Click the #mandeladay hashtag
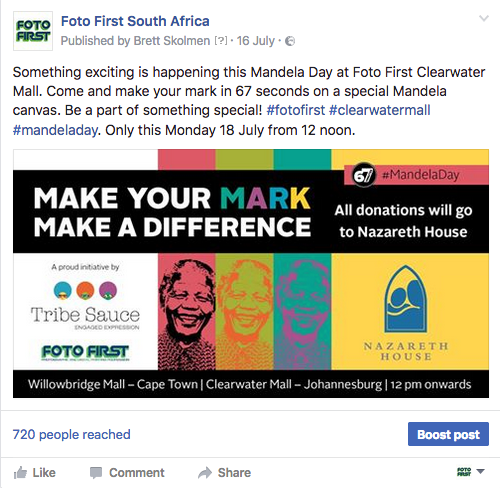The width and height of the screenshot is (500, 488). coord(55,130)
